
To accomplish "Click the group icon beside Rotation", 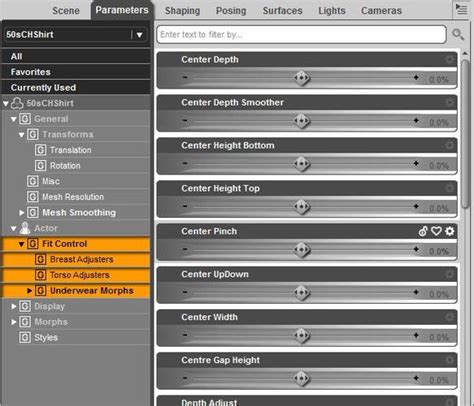I will click(40, 166).
